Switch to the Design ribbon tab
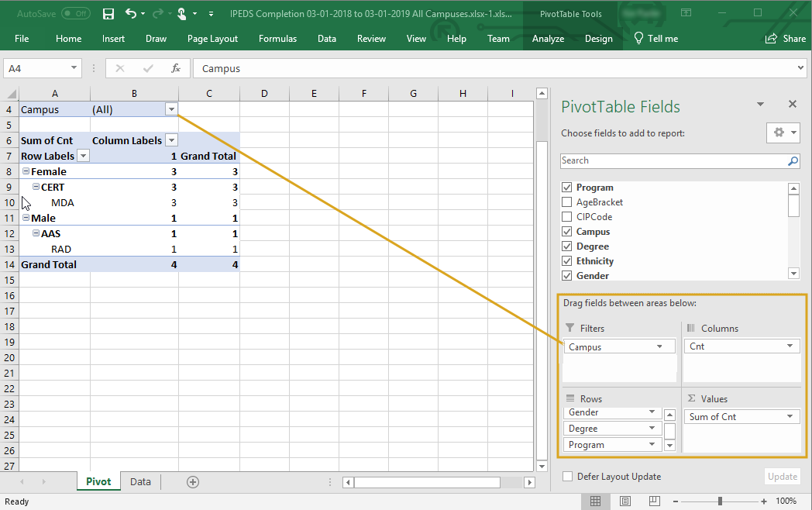Image resolution: width=812 pixels, height=510 pixels. [599, 38]
